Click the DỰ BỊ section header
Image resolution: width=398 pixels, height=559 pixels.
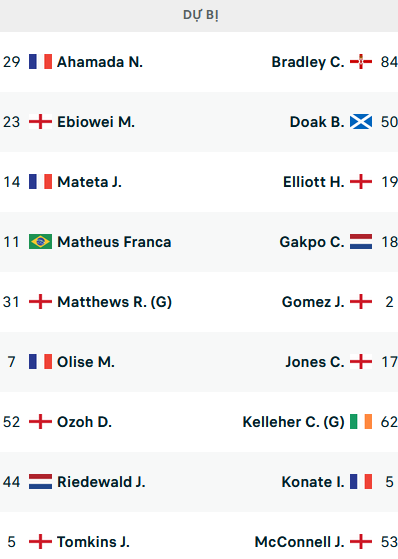click(x=200, y=15)
